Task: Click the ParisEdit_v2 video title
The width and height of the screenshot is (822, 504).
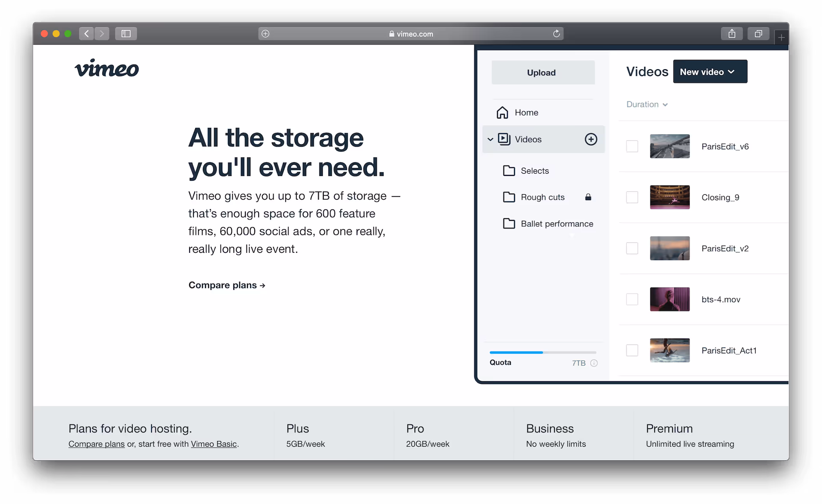Action: tap(725, 249)
